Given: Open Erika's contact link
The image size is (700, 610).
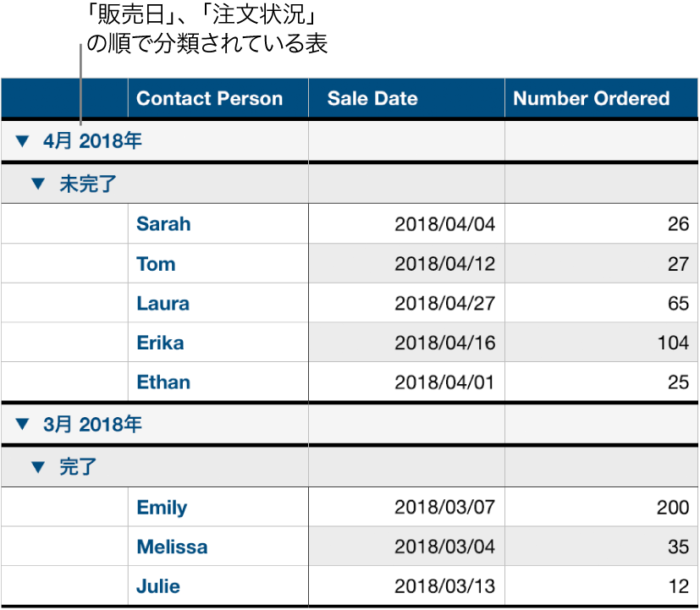Looking at the screenshot, I should click(x=161, y=343).
